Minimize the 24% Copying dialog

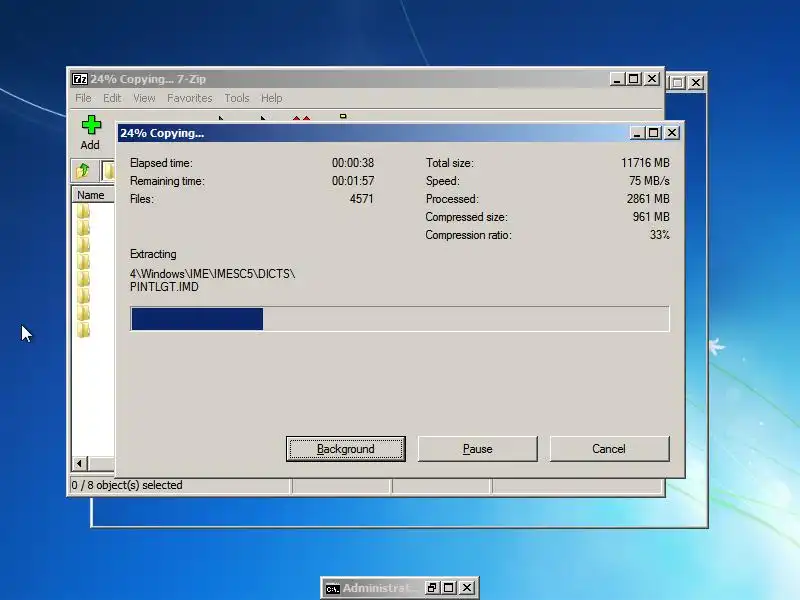[636, 133]
